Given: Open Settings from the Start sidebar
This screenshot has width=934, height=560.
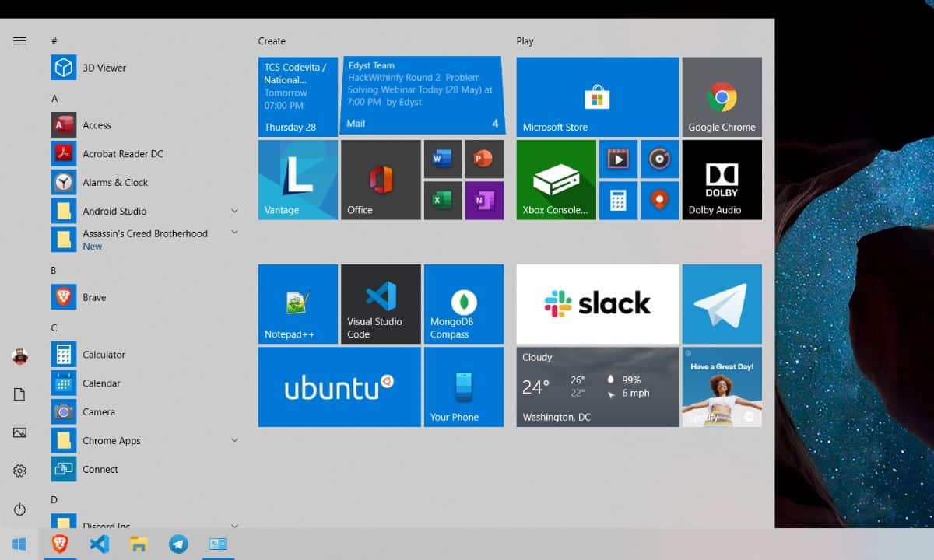Looking at the screenshot, I should (20, 471).
